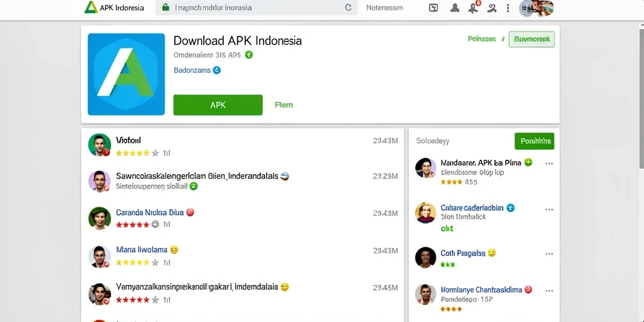
Task: Open more options for Cnhare caderiadbim
Action: pos(549,209)
